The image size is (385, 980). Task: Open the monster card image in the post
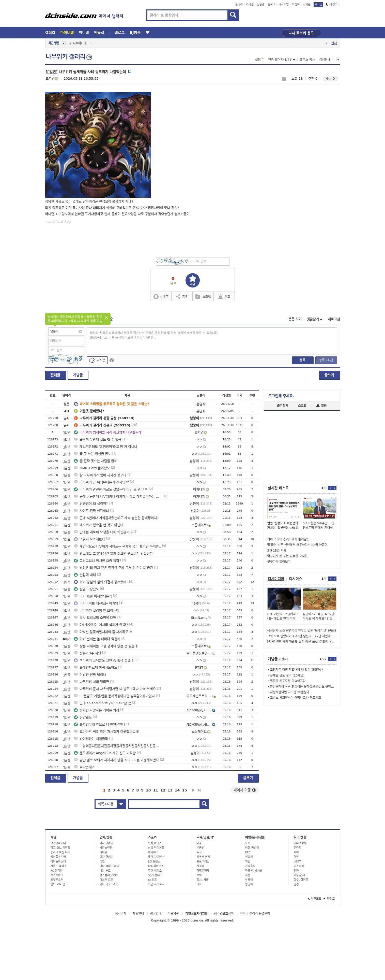[98, 145]
